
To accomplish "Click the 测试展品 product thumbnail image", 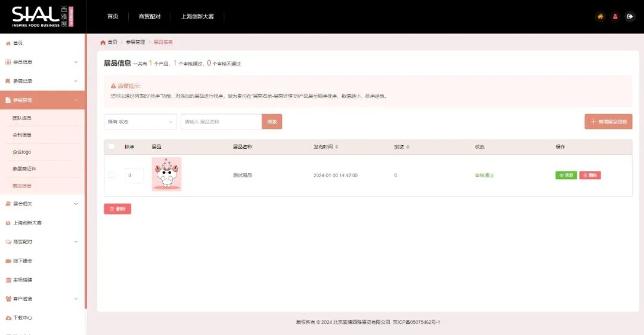I will 166,174.
